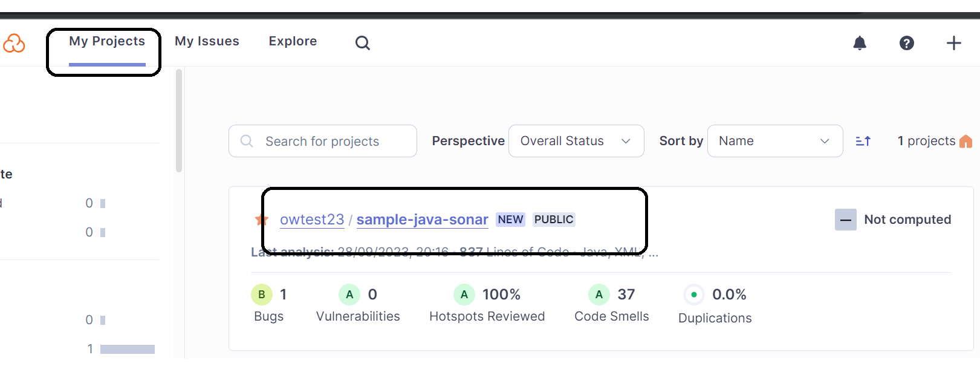The width and height of the screenshot is (980, 392).
Task: Click the orange home icon beside projects count
Action: (965, 142)
